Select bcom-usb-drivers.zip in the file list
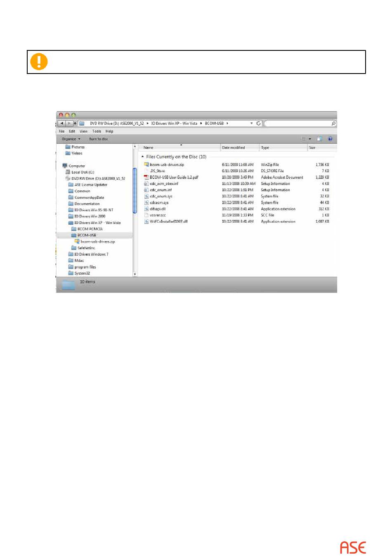 click(167, 165)
